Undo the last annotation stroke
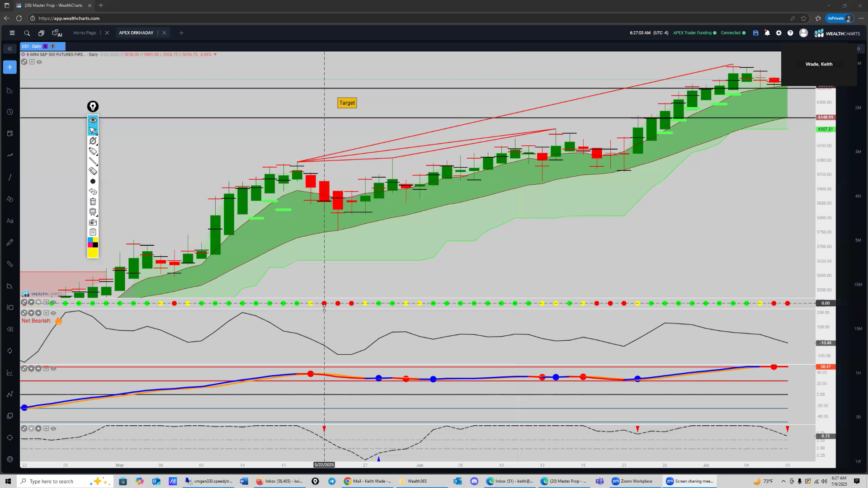 coord(93,192)
